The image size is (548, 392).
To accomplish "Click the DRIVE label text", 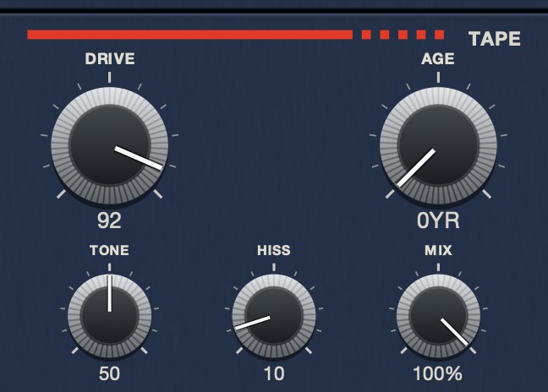I will coord(110,58).
